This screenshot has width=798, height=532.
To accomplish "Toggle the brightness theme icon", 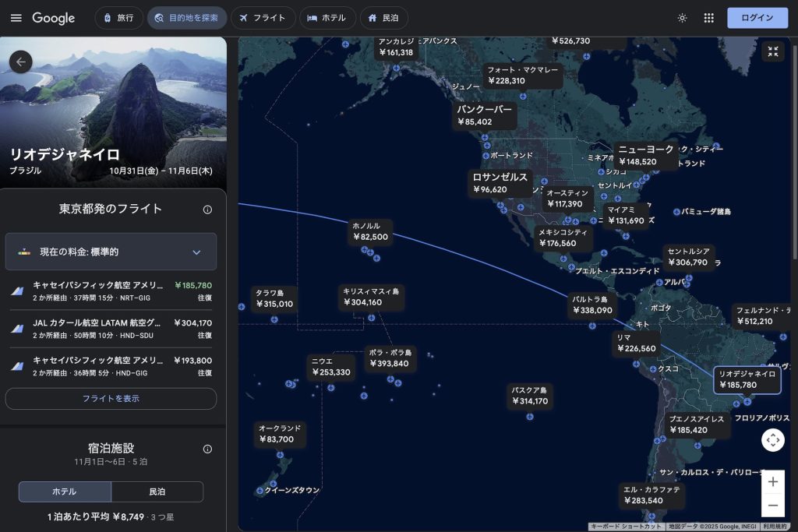I will (682, 18).
